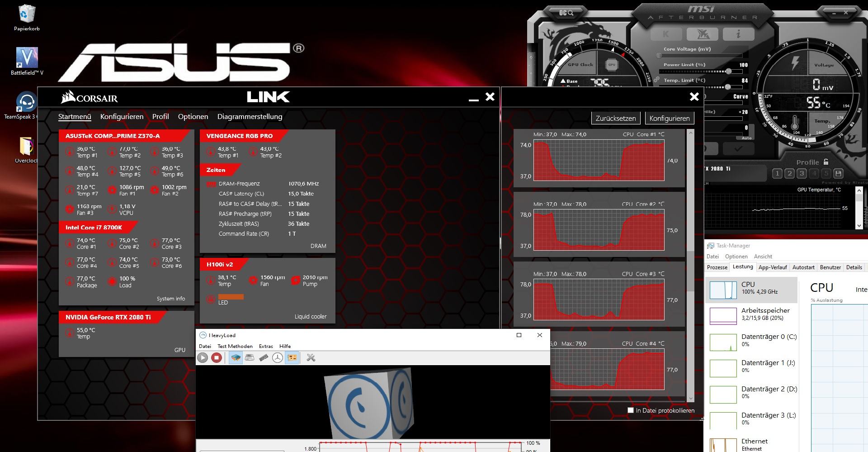Open the Recycle Bin (Papierkorb) desktop icon
This screenshot has width=868, height=452.
pyautogui.click(x=27, y=18)
